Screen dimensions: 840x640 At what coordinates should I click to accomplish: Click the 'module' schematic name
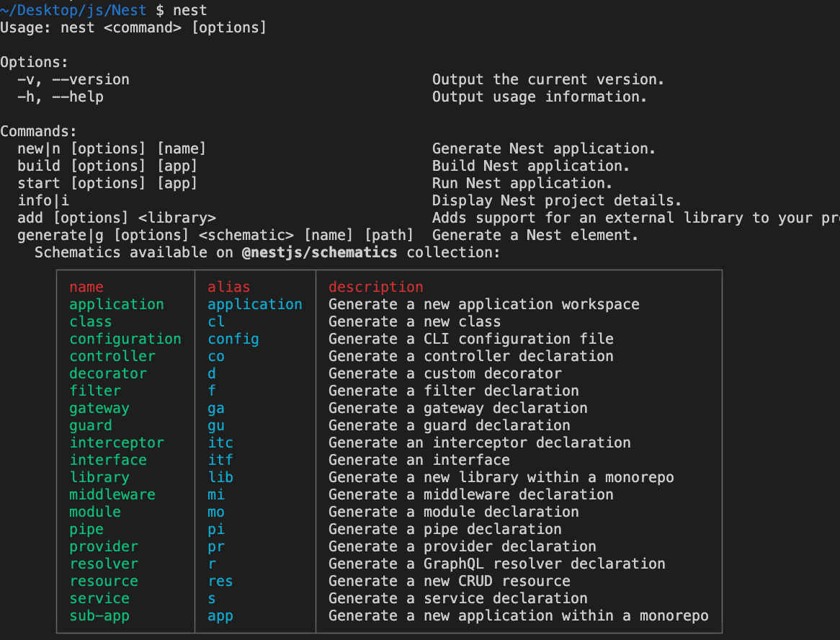pyautogui.click(x=95, y=512)
